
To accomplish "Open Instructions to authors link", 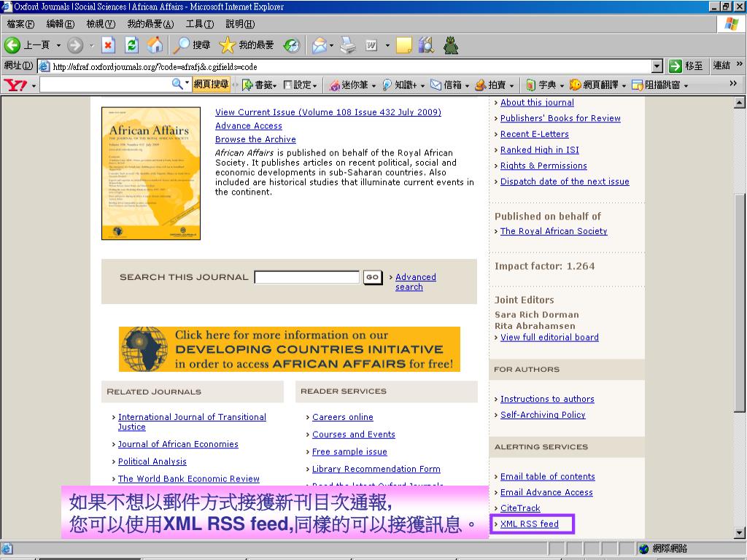I will (x=547, y=399).
